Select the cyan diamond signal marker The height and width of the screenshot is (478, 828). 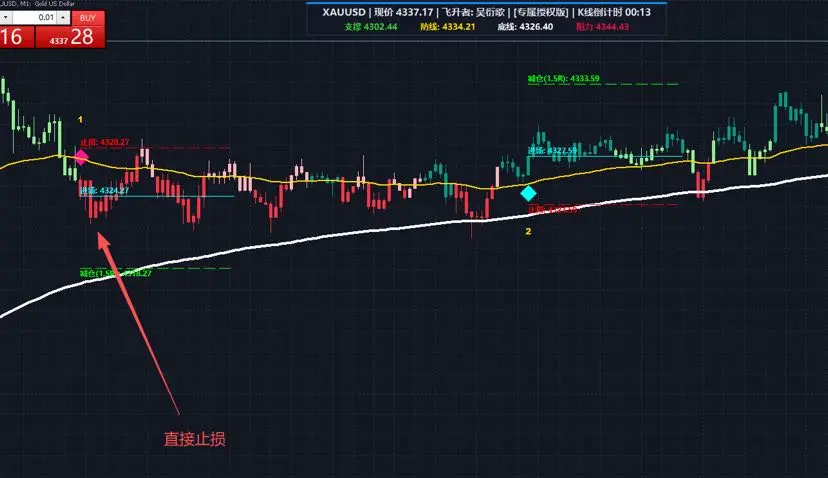pyautogui.click(x=528, y=193)
